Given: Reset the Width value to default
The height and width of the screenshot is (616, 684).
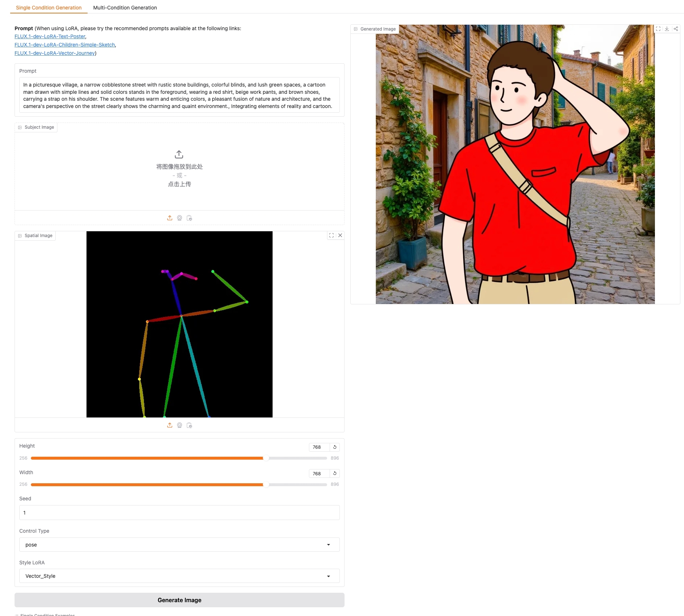Looking at the screenshot, I should 335,473.
